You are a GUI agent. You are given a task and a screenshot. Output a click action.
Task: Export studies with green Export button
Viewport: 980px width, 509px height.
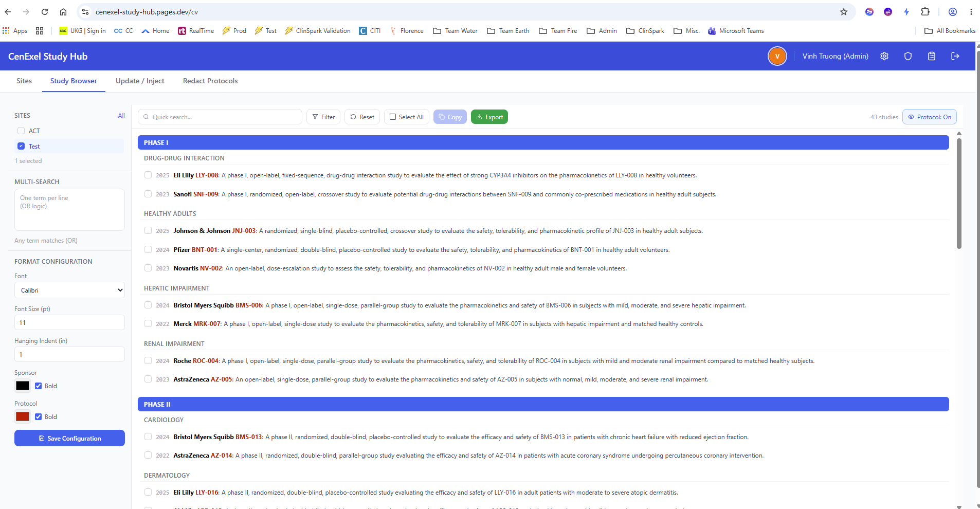[x=489, y=117]
